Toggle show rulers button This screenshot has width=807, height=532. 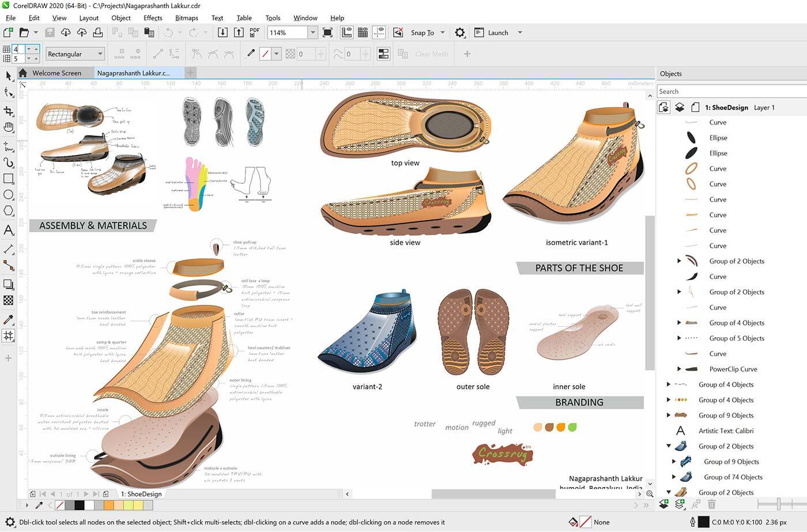[347, 33]
